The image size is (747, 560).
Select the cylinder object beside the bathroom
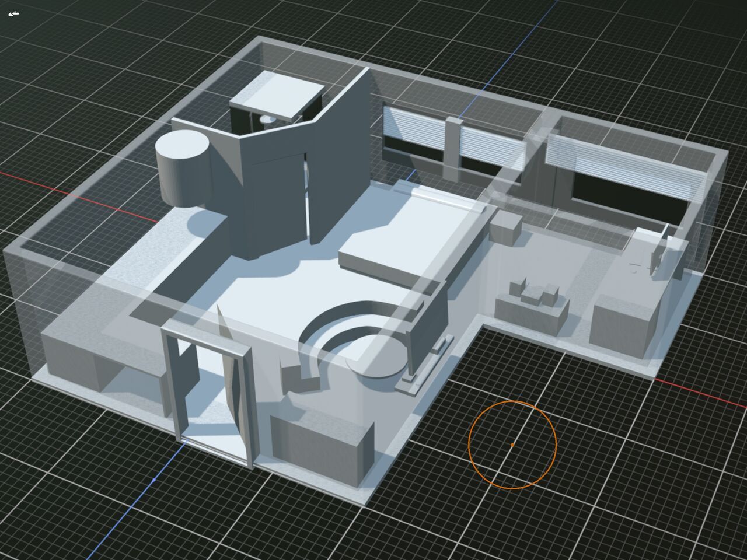(x=181, y=166)
